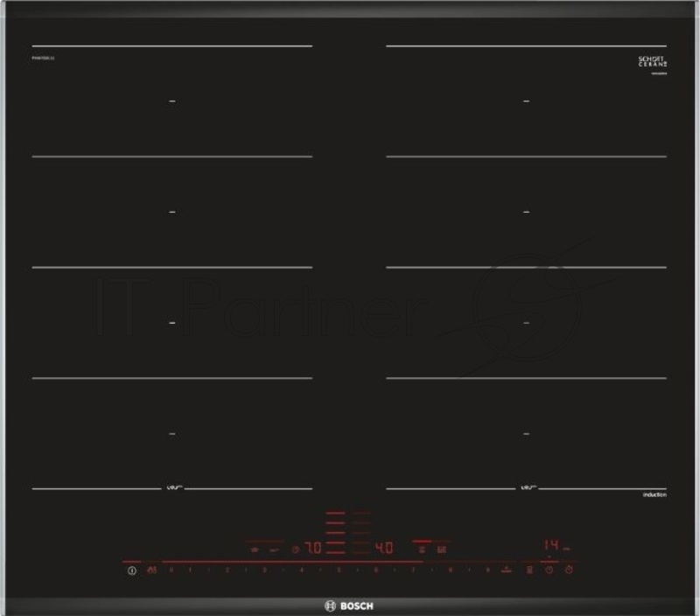Set power level 0 on the number scale
The height and width of the screenshot is (616, 700).
click(171, 570)
